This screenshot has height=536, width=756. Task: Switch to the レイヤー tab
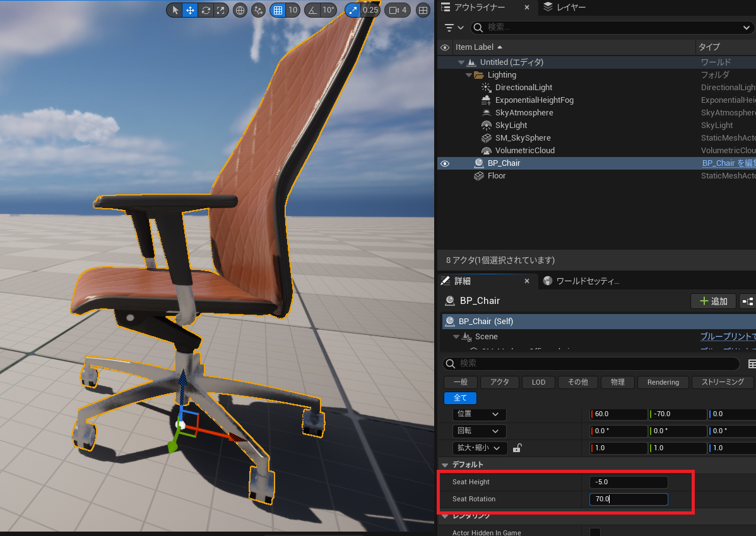click(565, 8)
